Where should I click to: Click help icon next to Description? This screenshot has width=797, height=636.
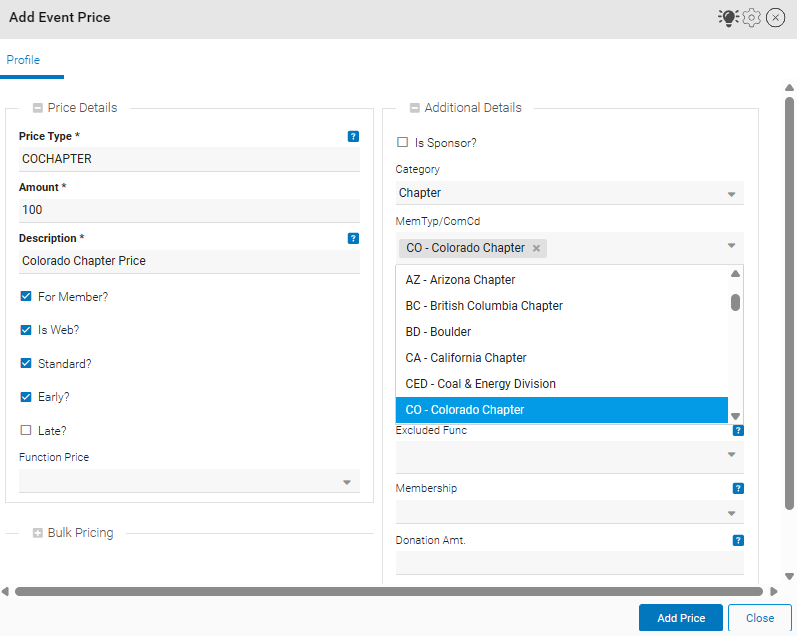click(353, 239)
